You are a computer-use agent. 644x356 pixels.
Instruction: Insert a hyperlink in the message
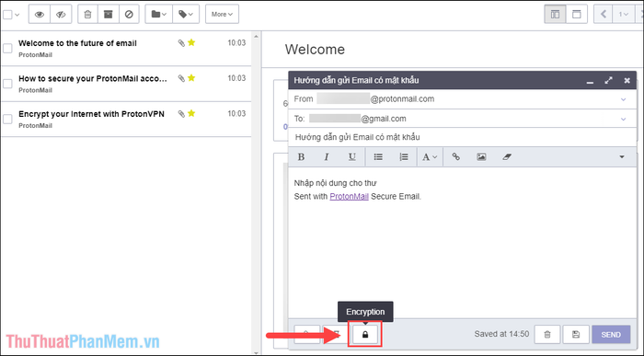(456, 157)
